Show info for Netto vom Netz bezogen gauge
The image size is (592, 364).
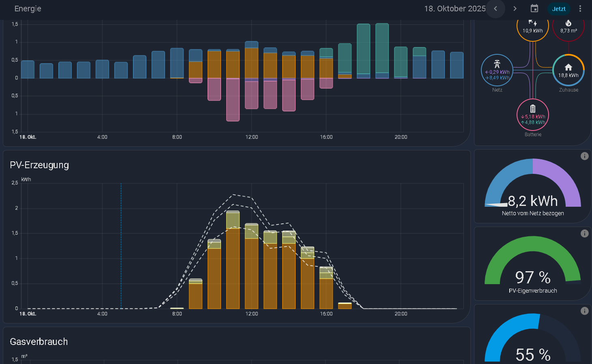click(x=584, y=156)
